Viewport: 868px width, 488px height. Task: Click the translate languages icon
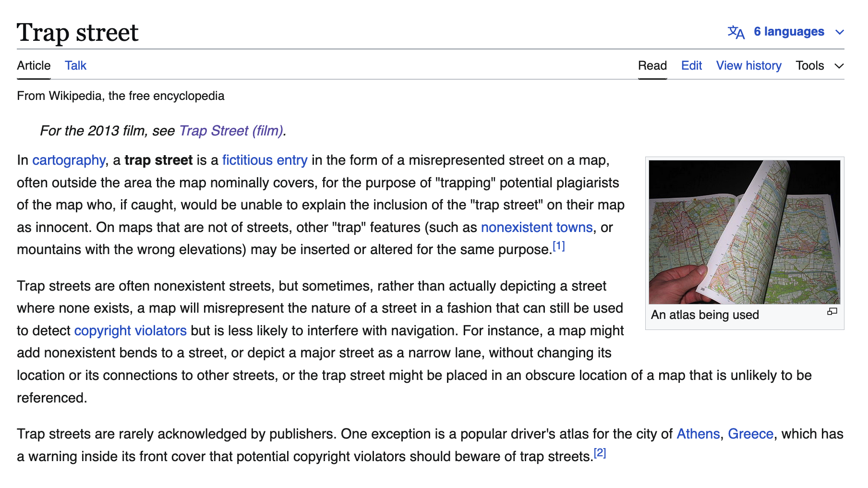click(x=735, y=32)
